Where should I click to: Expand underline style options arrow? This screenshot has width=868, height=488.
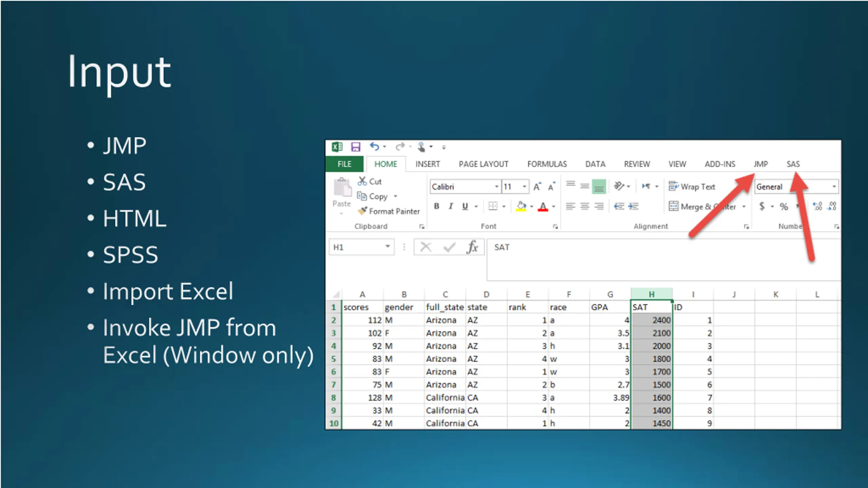(x=476, y=206)
